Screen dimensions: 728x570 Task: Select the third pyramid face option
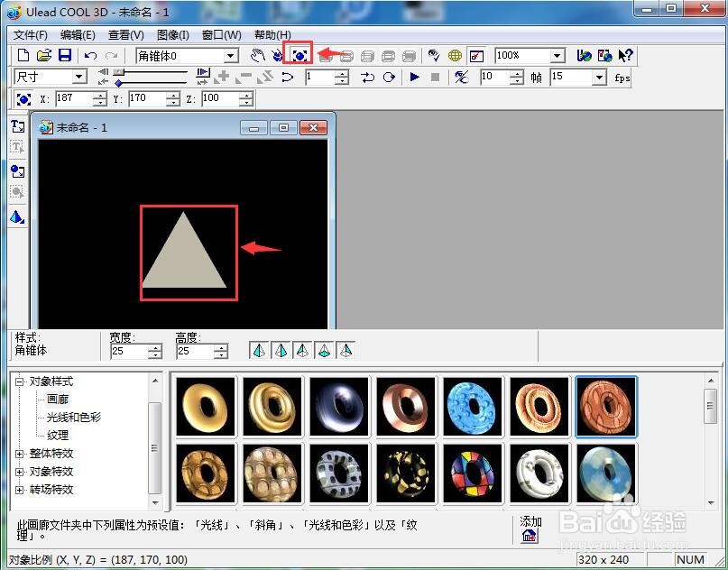(302, 351)
